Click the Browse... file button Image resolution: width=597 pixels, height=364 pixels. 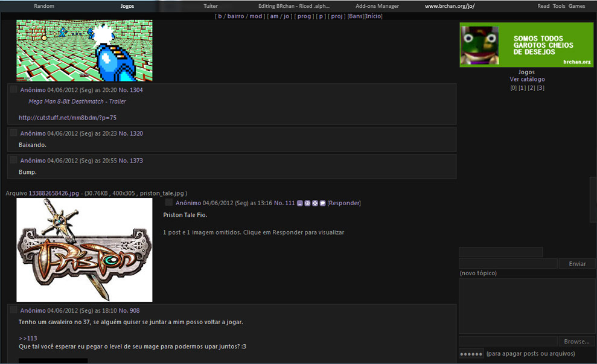(x=577, y=342)
